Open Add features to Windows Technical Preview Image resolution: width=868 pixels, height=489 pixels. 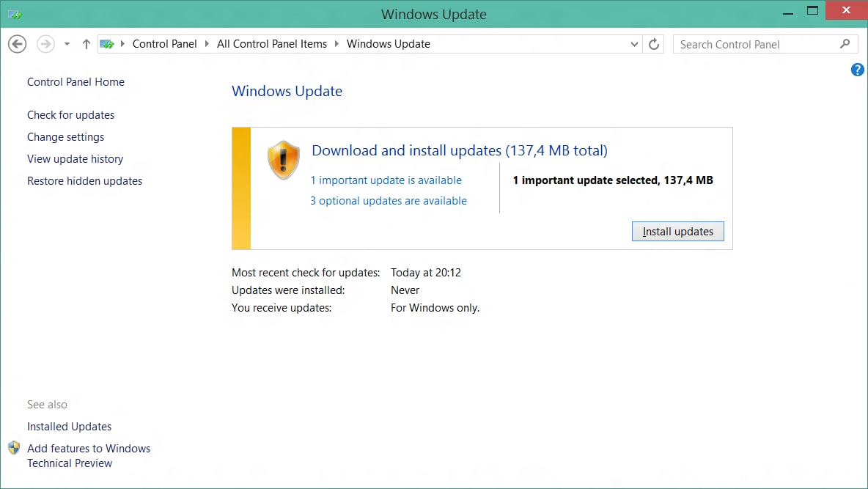[89, 456]
